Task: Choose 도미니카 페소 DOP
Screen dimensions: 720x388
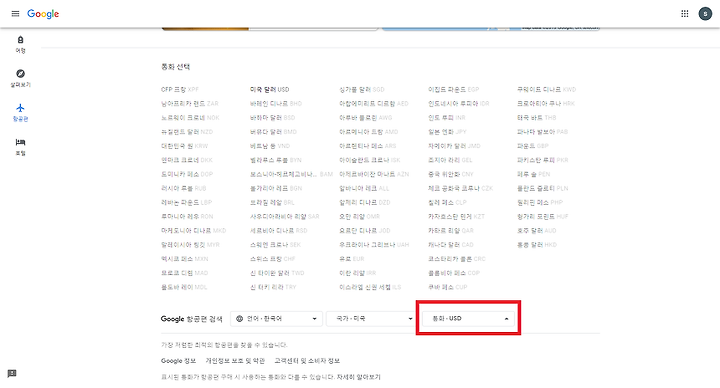Action: [186, 174]
